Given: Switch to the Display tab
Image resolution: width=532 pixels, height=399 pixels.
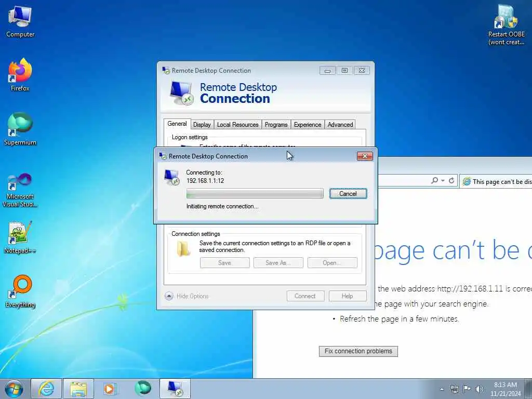Looking at the screenshot, I should point(202,125).
